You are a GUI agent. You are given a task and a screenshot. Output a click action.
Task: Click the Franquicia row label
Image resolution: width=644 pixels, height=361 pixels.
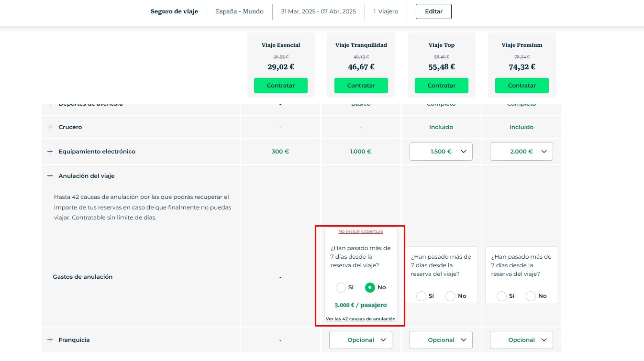point(74,340)
